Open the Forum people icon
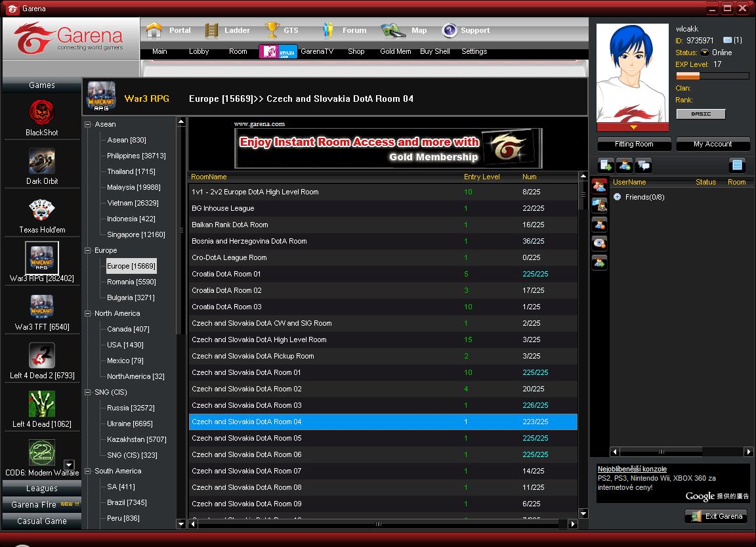Image resolution: width=756 pixels, height=547 pixels. coord(328,30)
